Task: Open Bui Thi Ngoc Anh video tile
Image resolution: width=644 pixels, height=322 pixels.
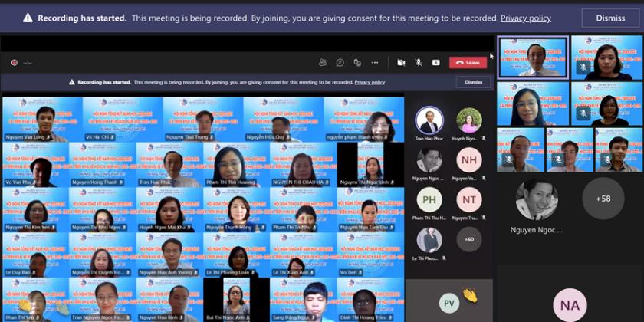Action: pos(237,300)
